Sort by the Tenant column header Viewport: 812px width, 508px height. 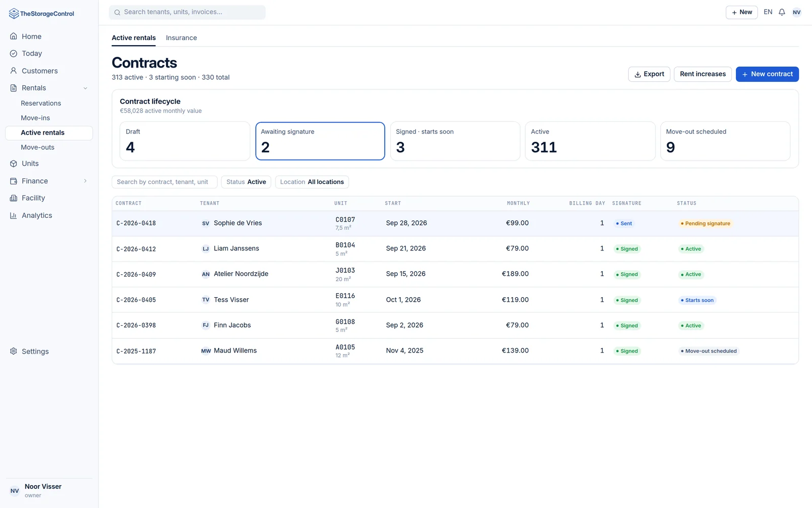click(x=210, y=203)
